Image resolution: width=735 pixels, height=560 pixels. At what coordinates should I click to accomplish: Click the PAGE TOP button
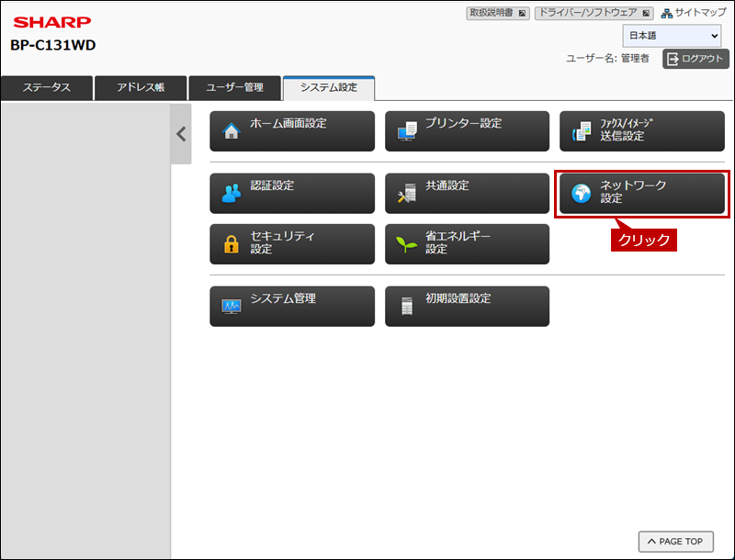[675, 542]
